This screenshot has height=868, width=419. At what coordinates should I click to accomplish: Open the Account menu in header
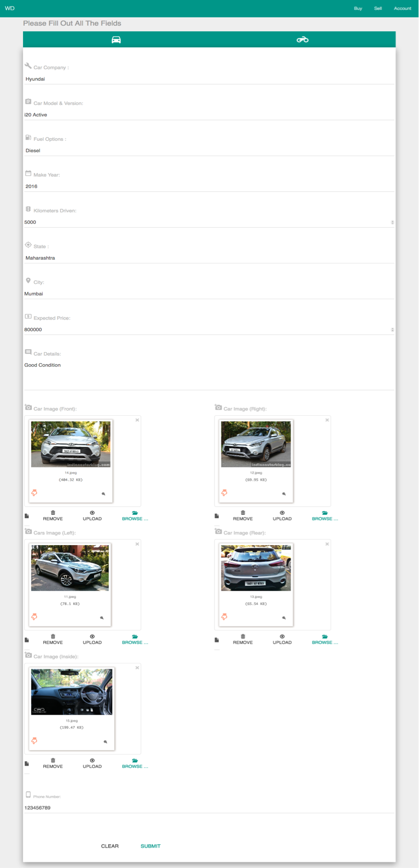coord(403,8)
